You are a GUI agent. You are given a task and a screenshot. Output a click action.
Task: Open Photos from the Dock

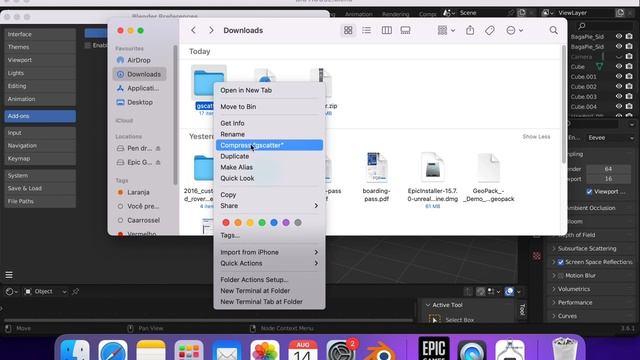264,351
